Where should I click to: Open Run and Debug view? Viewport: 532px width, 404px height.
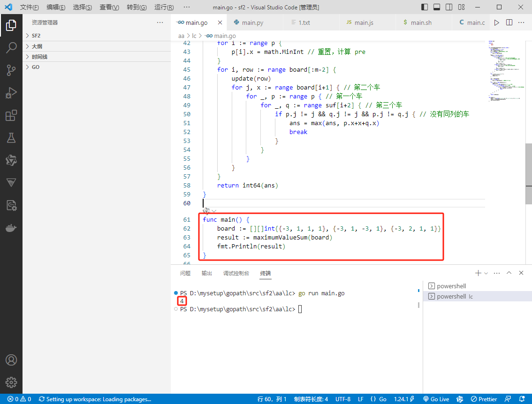point(11,93)
